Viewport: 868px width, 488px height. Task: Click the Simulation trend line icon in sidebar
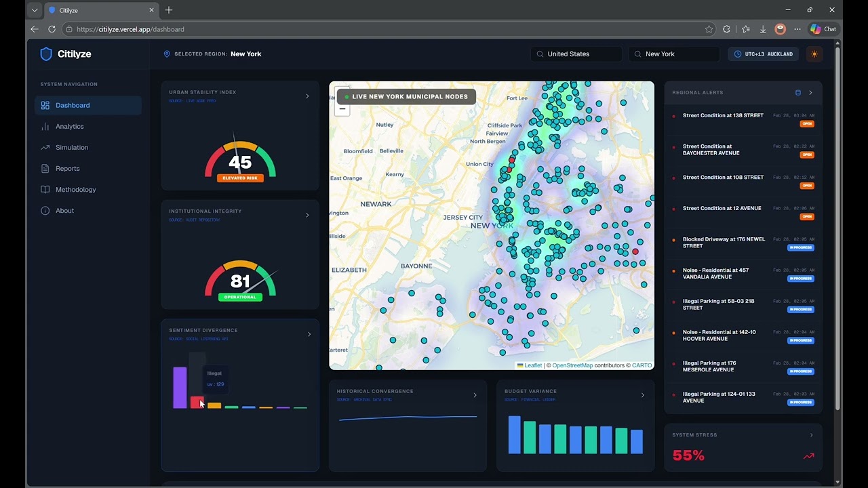45,147
